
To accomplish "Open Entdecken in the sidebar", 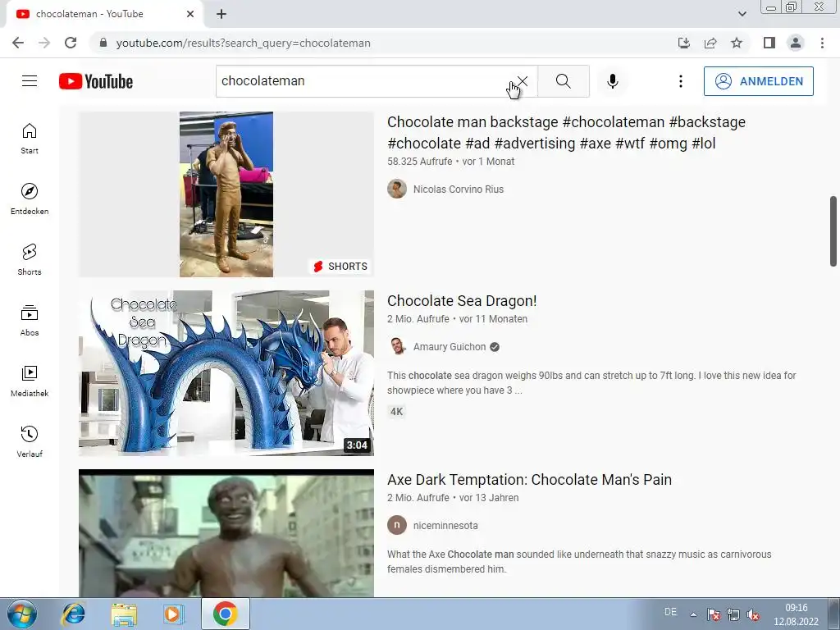I will tap(30, 199).
